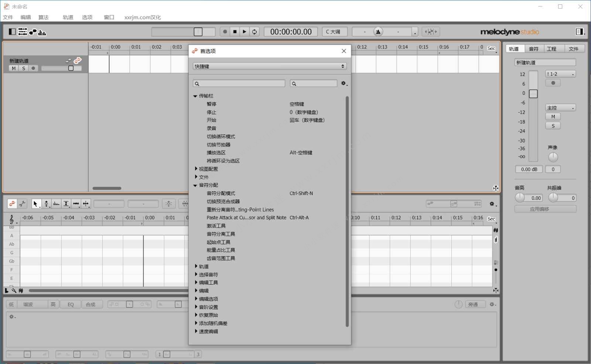
Task: Select the main arrow tool in note editor
Action: click(36, 203)
